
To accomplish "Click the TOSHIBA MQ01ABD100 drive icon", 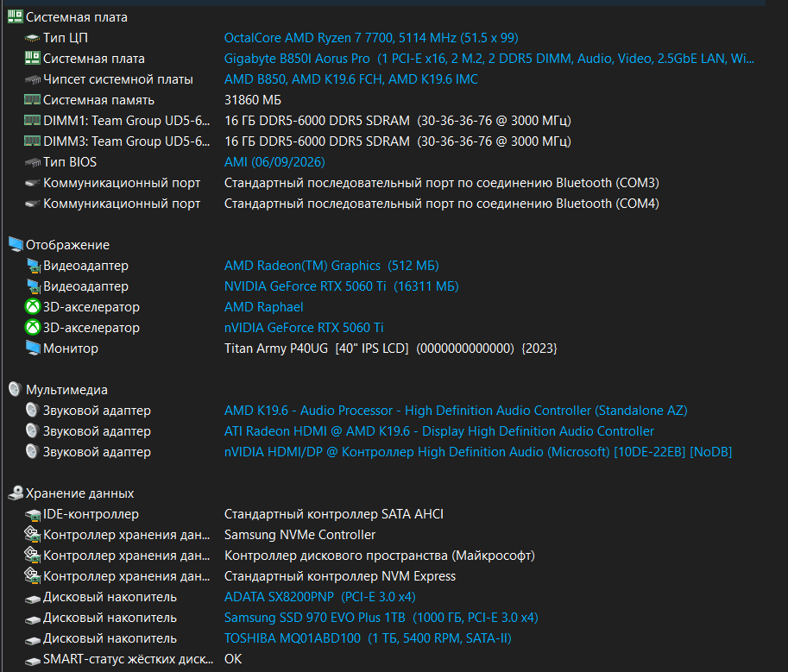I will tap(33, 639).
